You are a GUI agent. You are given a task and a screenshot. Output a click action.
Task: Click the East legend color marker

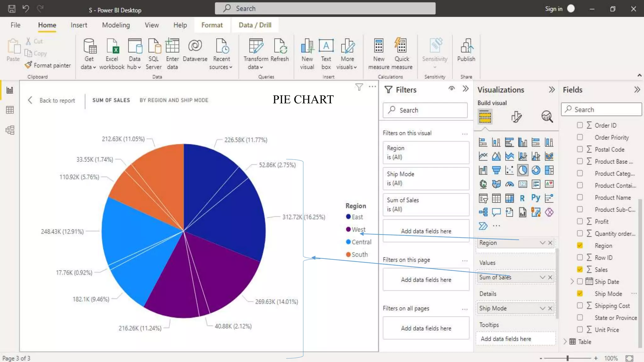[x=348, y=217]
